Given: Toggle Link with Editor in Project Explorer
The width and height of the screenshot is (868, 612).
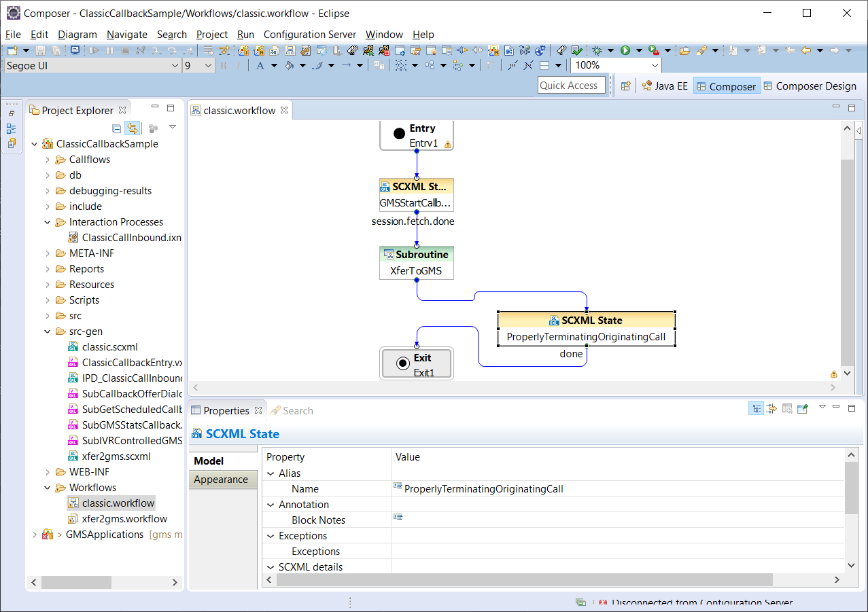Looking at the screenshot, I should [x=133, y=128].
